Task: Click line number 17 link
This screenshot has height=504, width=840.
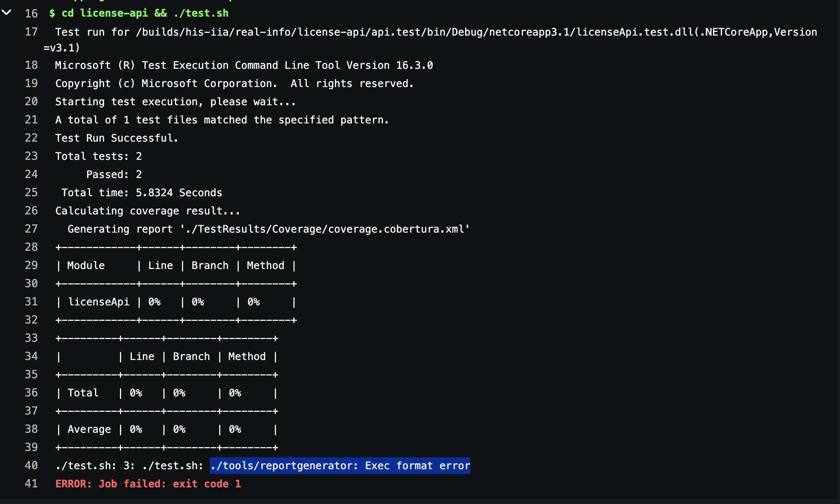Action: [31, 32]
